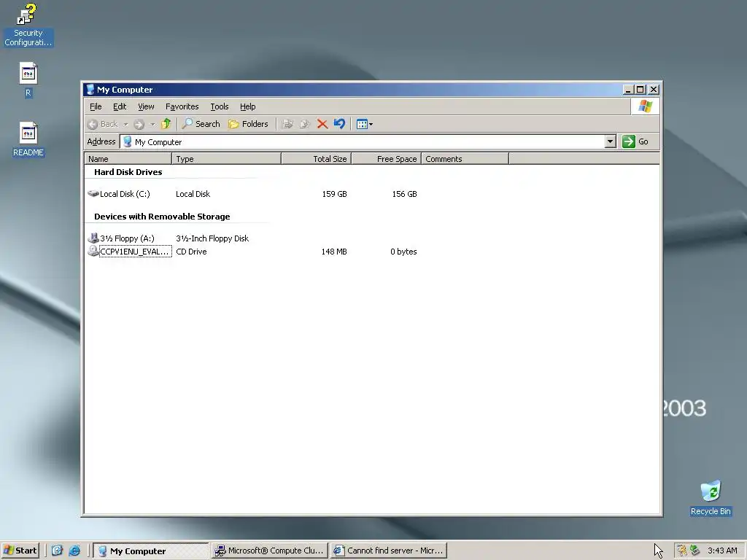
Task: Click the blue Undo icon
Action: 339,124
